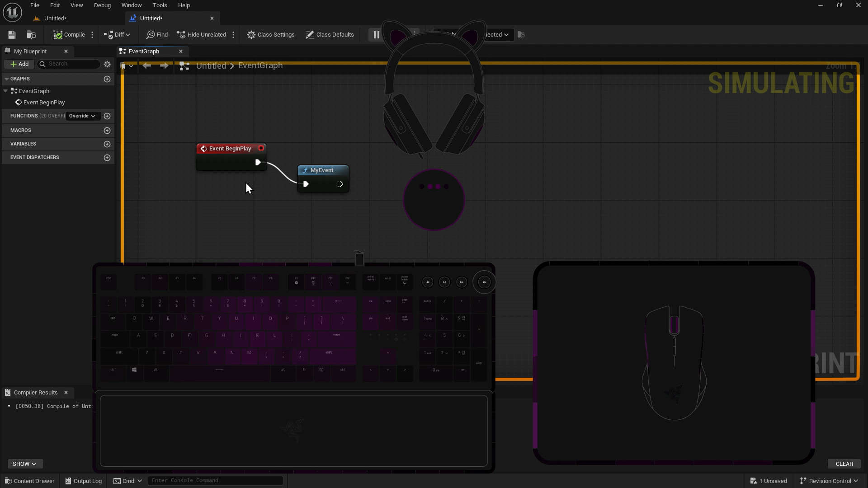
Task: Open the Override functions dropdown
Action: coord(82,116)
